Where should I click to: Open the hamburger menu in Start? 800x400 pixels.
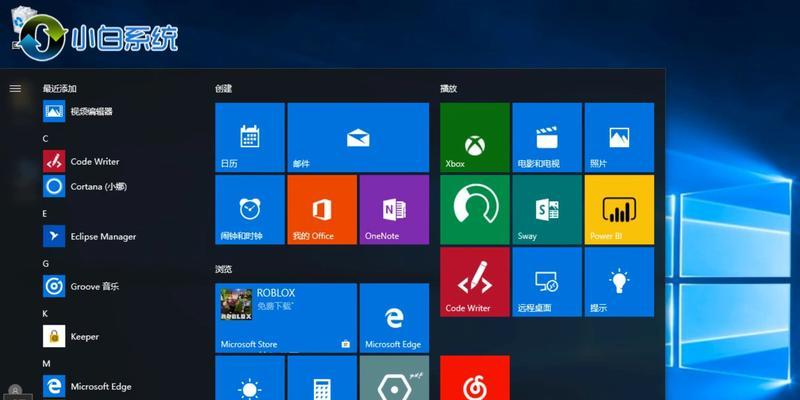[x=15, y=89]
